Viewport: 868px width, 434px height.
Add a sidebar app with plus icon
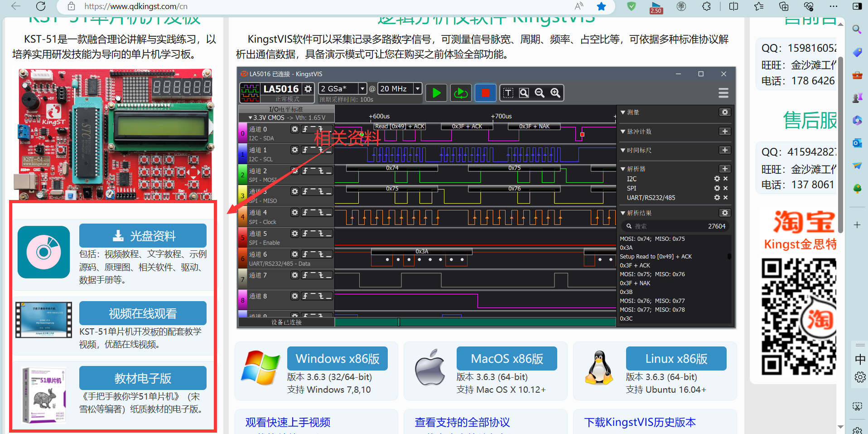pos(857,225)
